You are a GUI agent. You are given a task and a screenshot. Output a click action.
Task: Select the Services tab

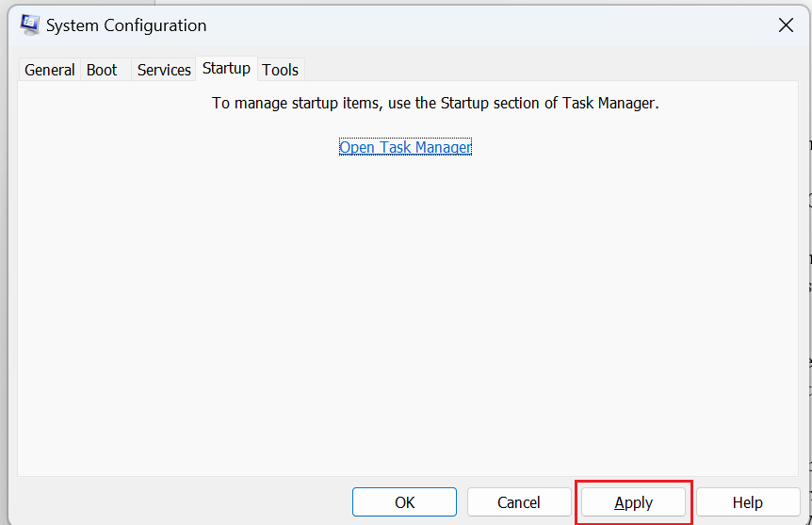(x=164, y=70)
